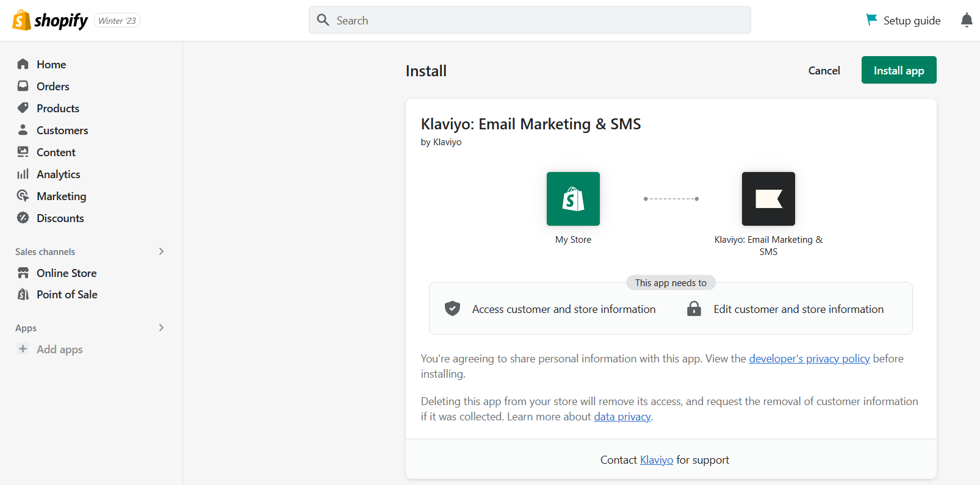Click the Orders inbox icon
This screenshot has width=980, height=485.
pos(23,86)
